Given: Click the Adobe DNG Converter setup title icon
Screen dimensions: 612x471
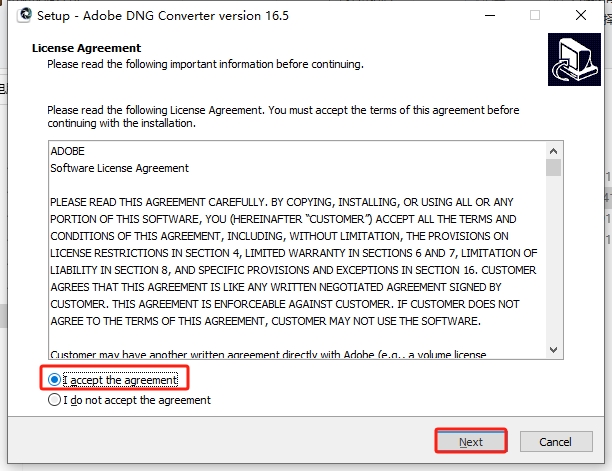Looking at the screenshot, I should (x=25, y=15).
